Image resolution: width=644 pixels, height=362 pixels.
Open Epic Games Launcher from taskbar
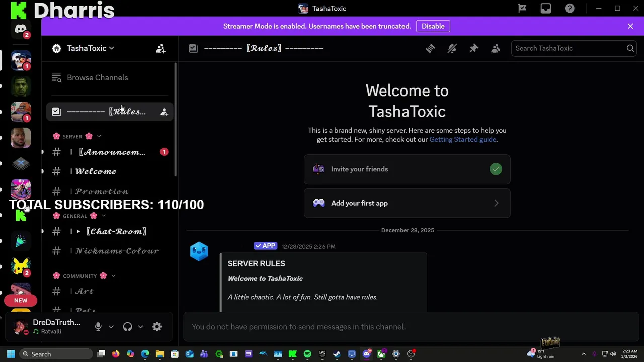pyautogui.click(x=322, y=354)
